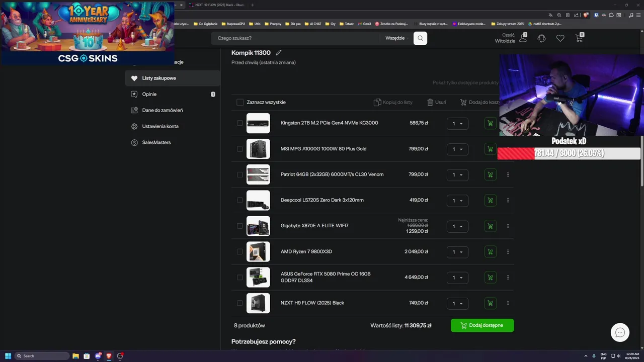Open Brave browser taskbar icon
This screenshot has height=362, width=644.
coord(109,356)
